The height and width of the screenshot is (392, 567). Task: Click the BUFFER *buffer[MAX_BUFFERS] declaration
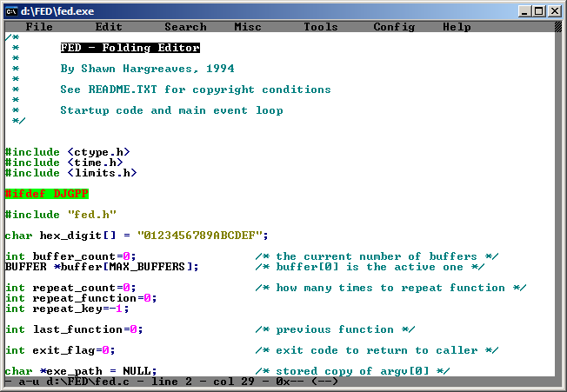[x=102, y=267]
